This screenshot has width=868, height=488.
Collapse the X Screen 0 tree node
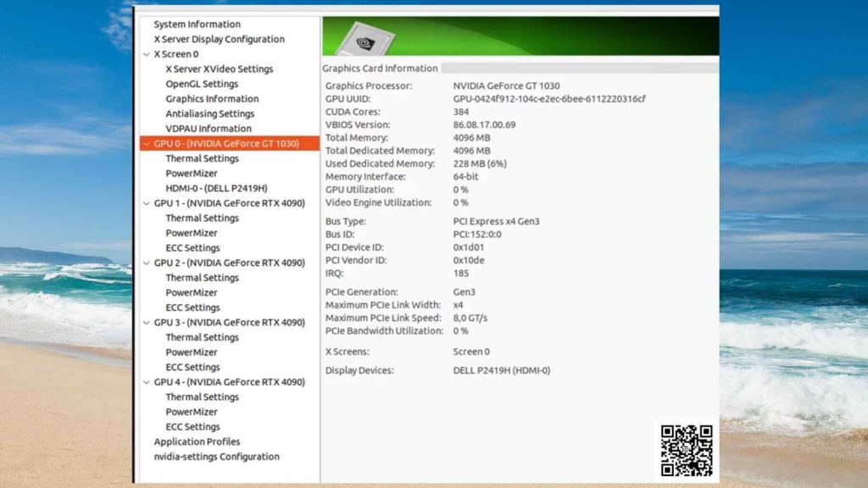(x=146, y=54)
